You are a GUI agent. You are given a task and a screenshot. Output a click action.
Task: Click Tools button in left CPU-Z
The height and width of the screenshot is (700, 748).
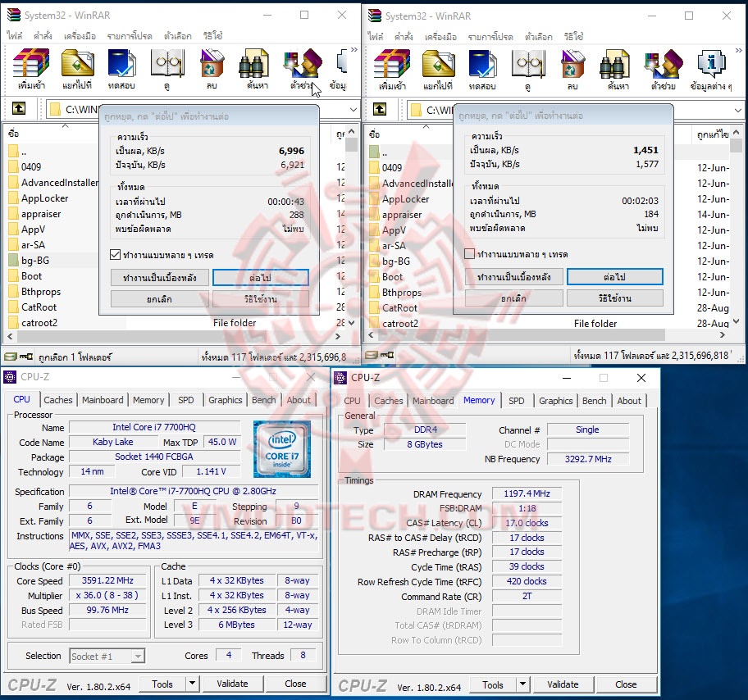[162, 684]
